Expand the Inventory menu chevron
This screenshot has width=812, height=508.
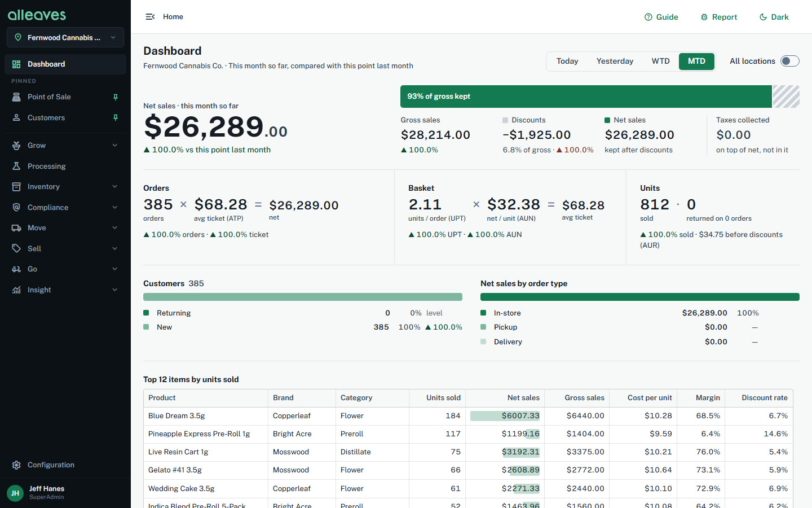[x=115, y=187]
